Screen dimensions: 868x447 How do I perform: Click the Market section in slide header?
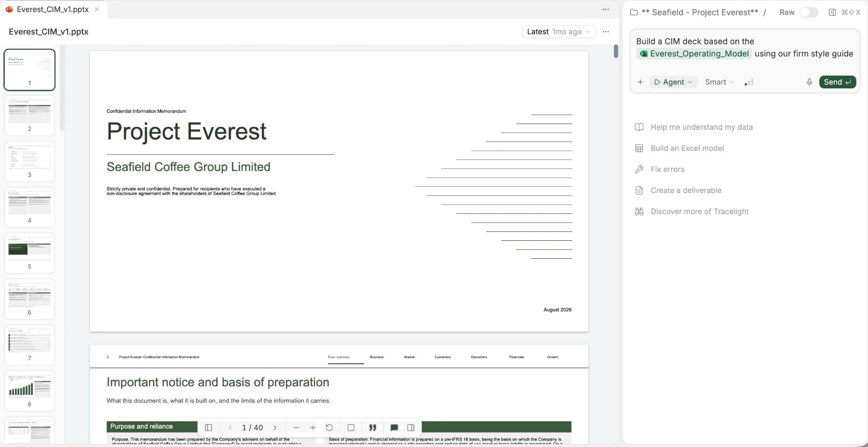409,357
